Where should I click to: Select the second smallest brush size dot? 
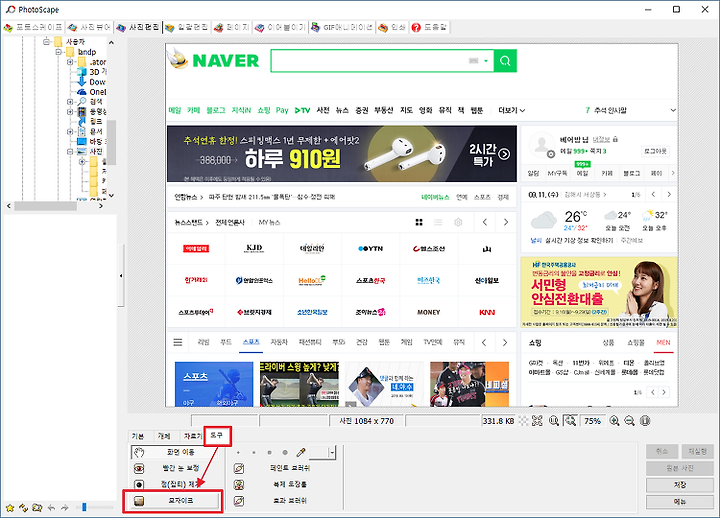pos(253,453)
